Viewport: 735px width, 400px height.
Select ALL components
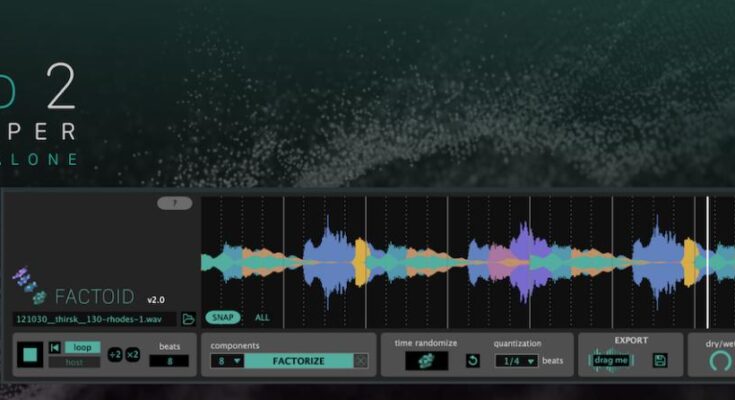262,317
